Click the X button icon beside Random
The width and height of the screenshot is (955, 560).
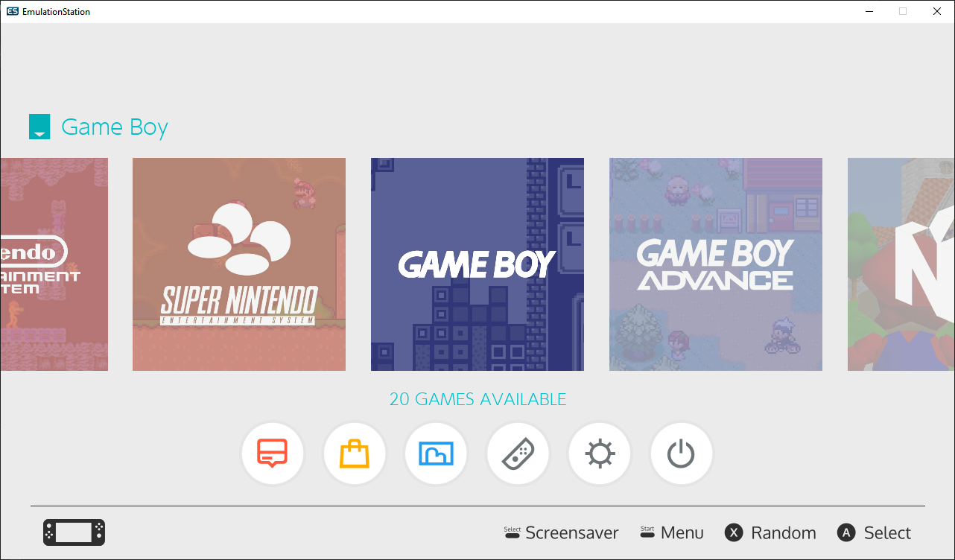pyautogui.click(x=735, y=532)
